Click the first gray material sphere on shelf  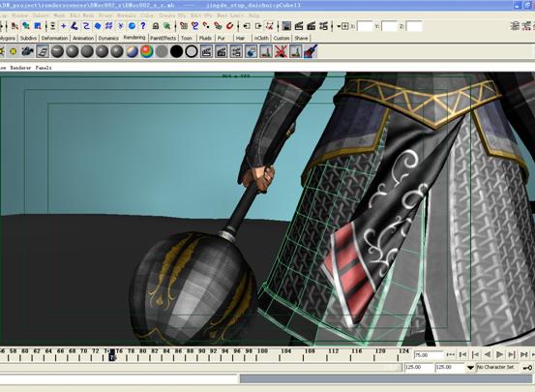57,51
